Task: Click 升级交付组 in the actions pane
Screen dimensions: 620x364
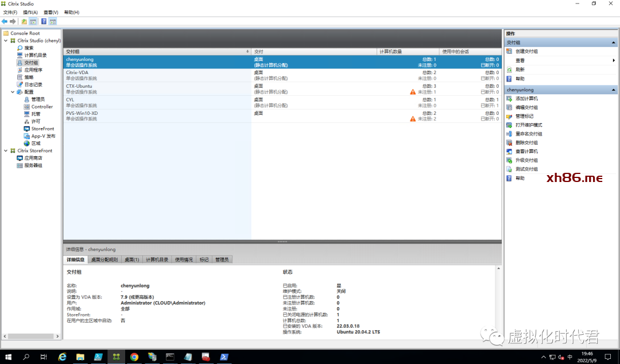Action: (x=526, y=160)
